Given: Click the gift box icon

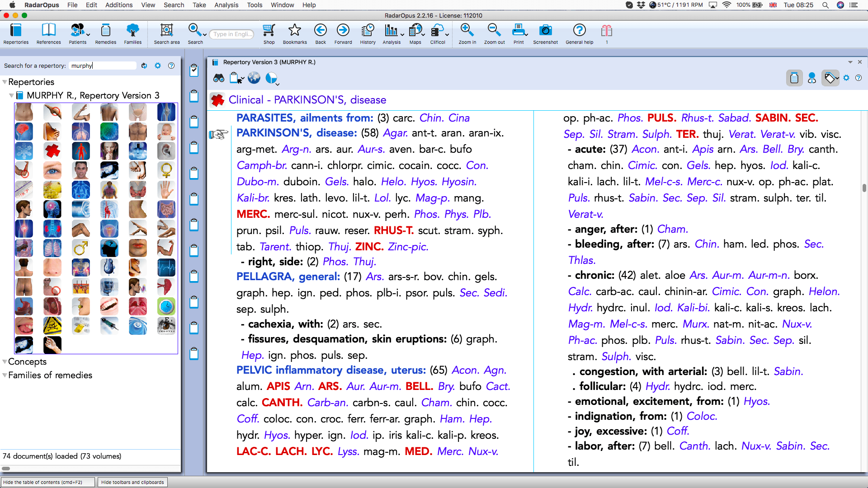Looking at the screenshot, I should point(607,31).
